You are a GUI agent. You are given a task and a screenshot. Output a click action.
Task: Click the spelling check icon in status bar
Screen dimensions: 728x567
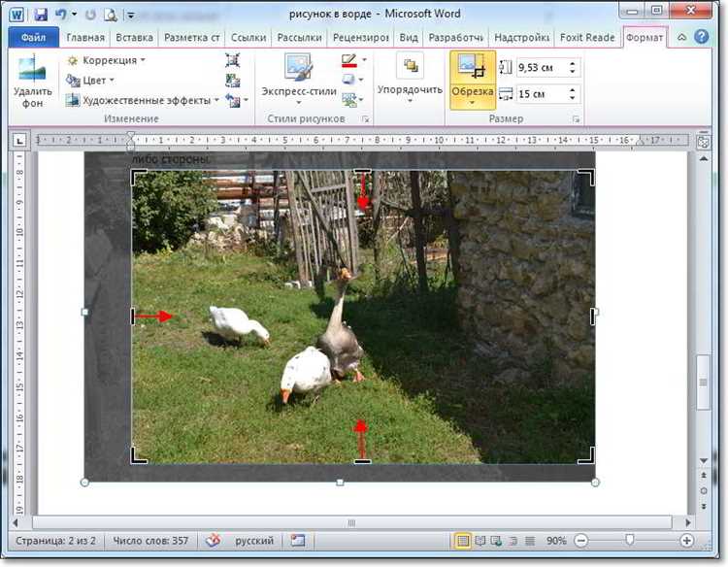214,541
